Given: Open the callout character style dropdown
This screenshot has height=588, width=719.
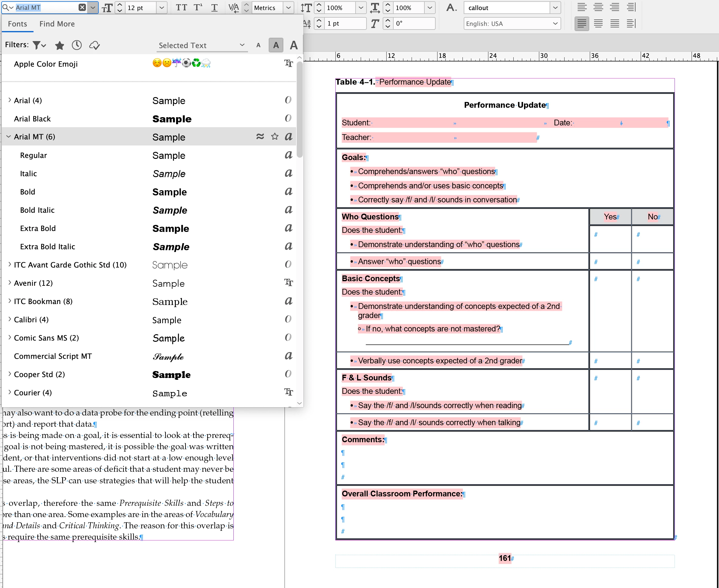Looking at the screenshot, I should coord(555,7).
